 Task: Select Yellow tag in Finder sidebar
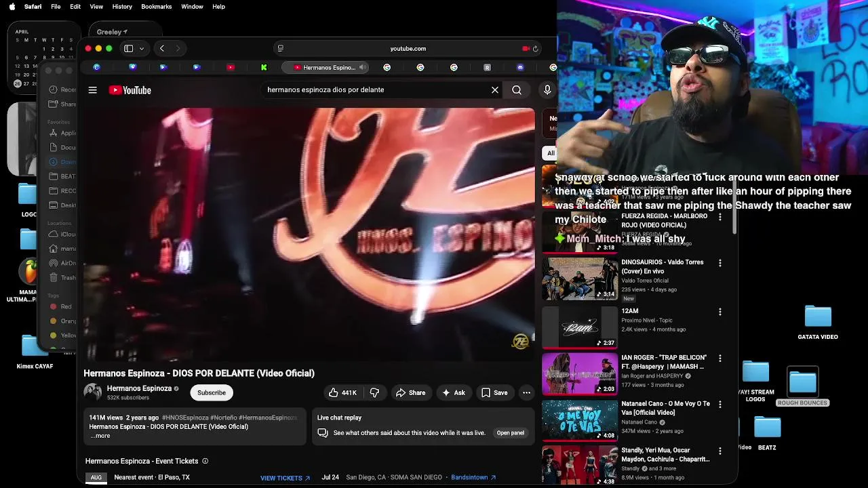63,335
